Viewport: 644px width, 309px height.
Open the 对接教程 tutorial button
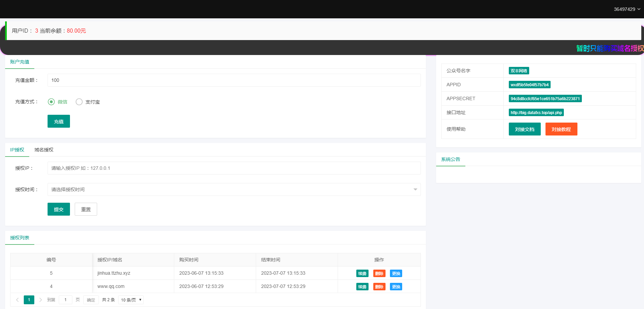click(x=561, y=129)
